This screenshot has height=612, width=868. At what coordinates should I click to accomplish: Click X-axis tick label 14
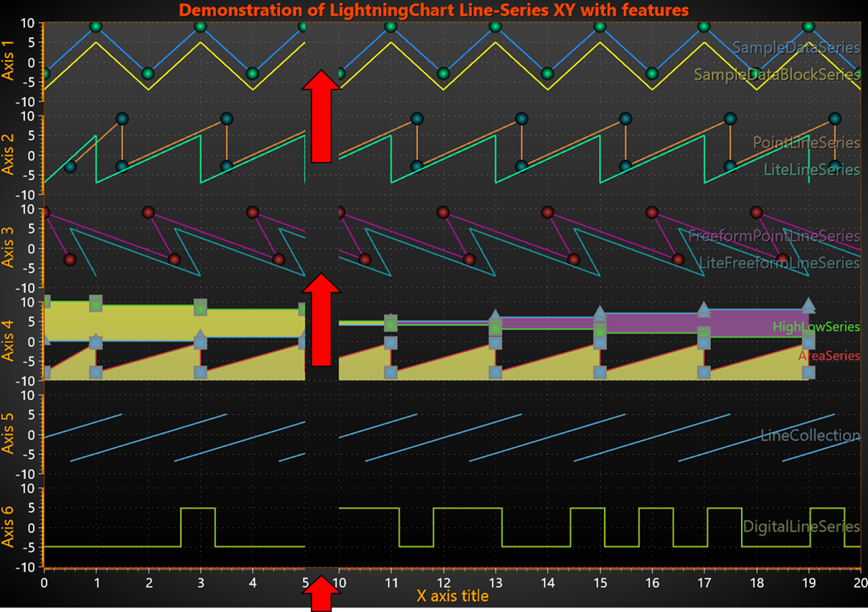click(548, 582)
